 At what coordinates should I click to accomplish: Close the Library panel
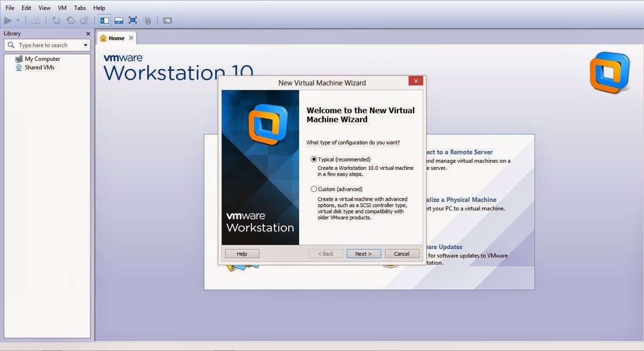pyautogui.click(x=88, y=33)
